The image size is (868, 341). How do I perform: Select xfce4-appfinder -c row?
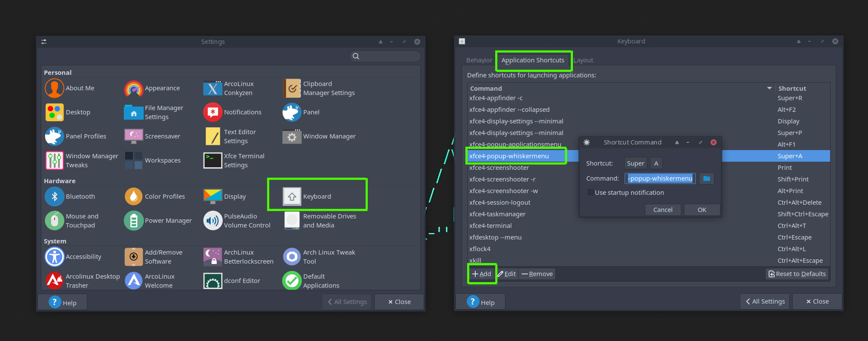tap(649, 98)
